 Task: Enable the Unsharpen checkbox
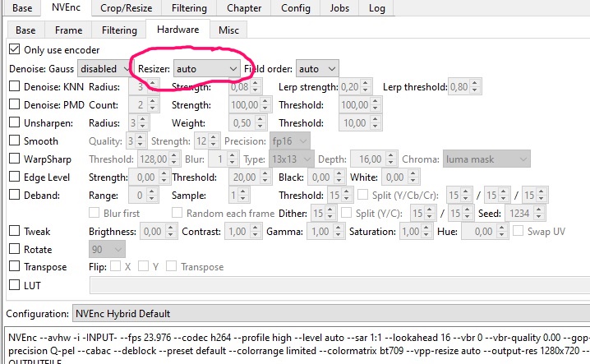pyautogui.click(x=14, y=123)
